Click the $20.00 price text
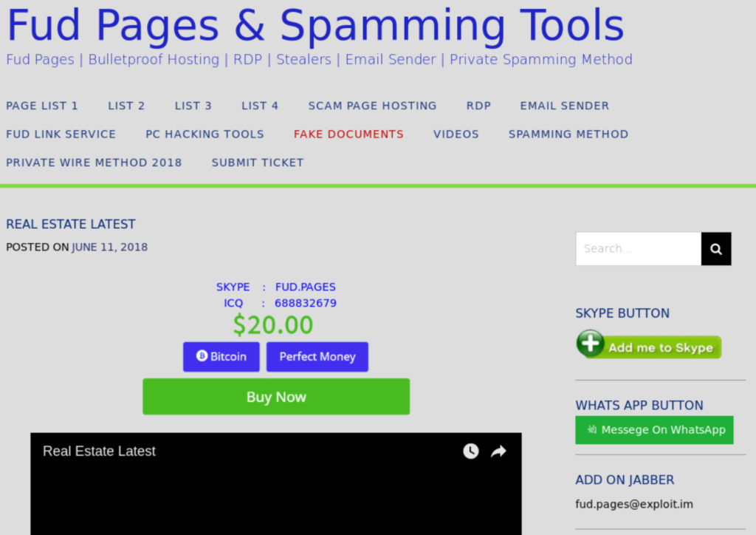The width and height of the screenshot is (756, 535). coord(273,324)
